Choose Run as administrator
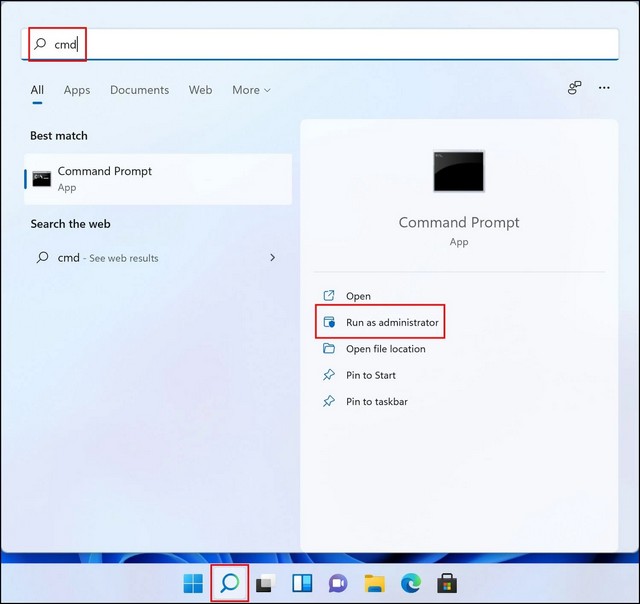Viewport: 640px width, 604px height. click(x=392, y=322)
